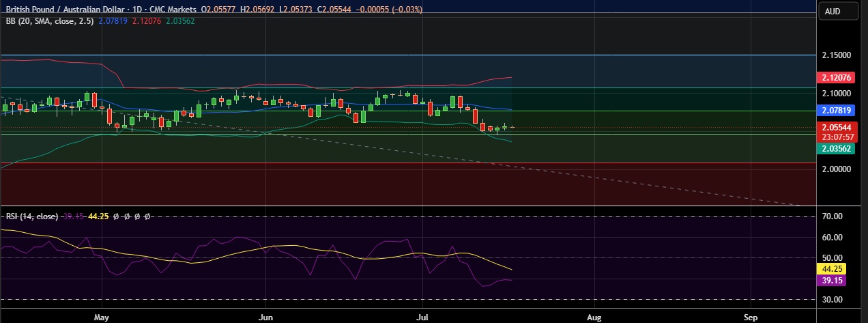The width and height of the screenshot is (868, 323).
Task: Click the red BB upper value 2.12076 in legend
Action: [x=145, y=20]
